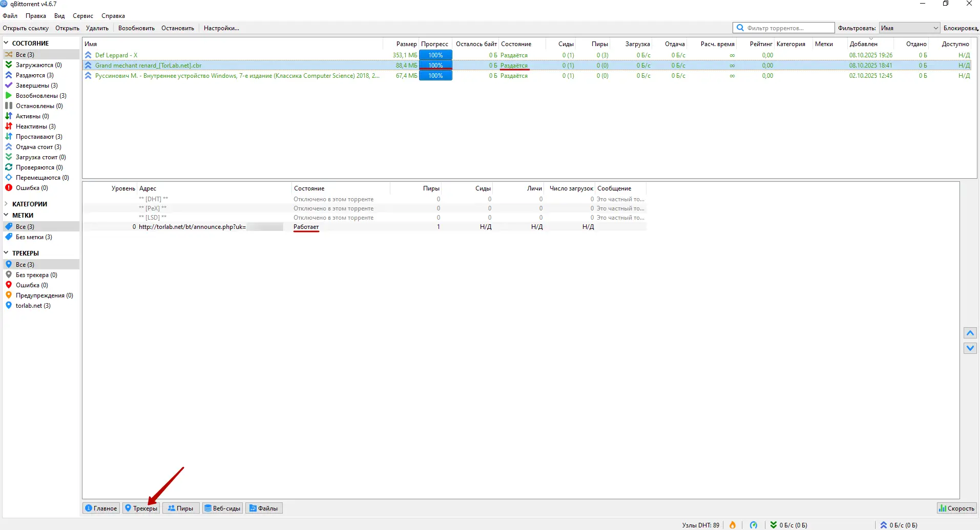
Task: Click the 100% progress bar of Руссинович torrent
Action: point(435,76)
